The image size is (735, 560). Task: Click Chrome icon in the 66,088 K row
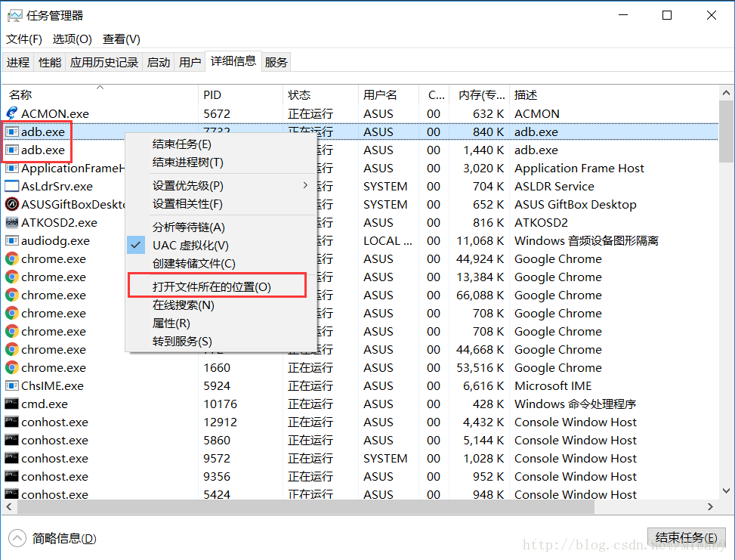(x=12, y=295)
